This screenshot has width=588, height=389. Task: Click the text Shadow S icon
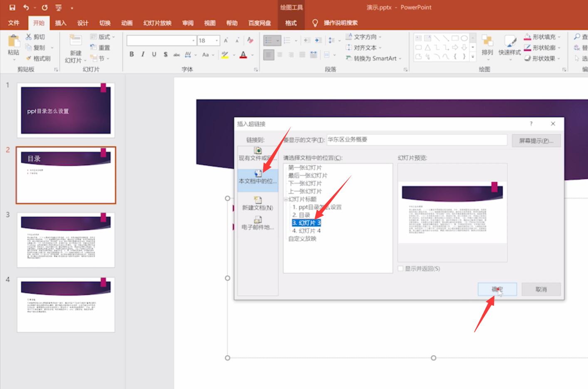(166, 54)
